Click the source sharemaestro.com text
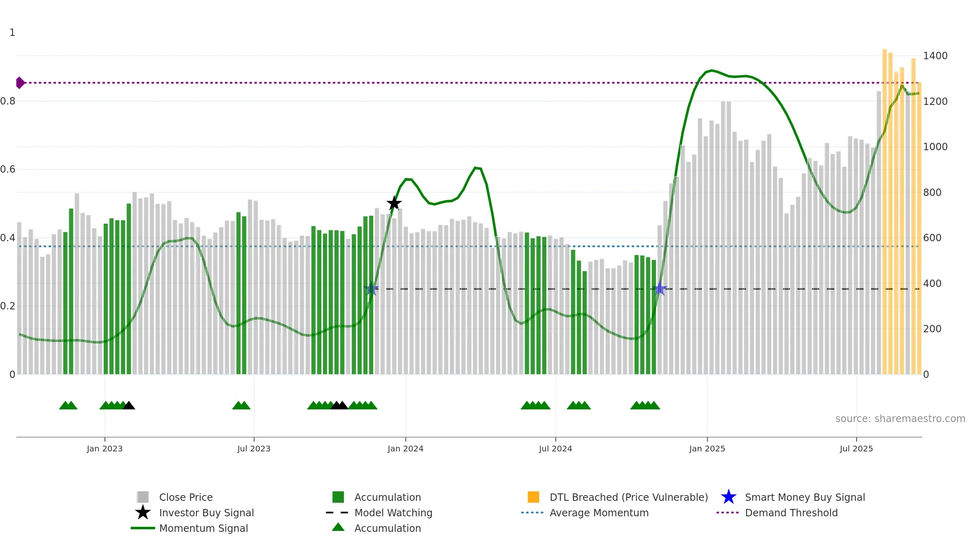The width and height of the screenshot is (980, 551). (900, 419)
